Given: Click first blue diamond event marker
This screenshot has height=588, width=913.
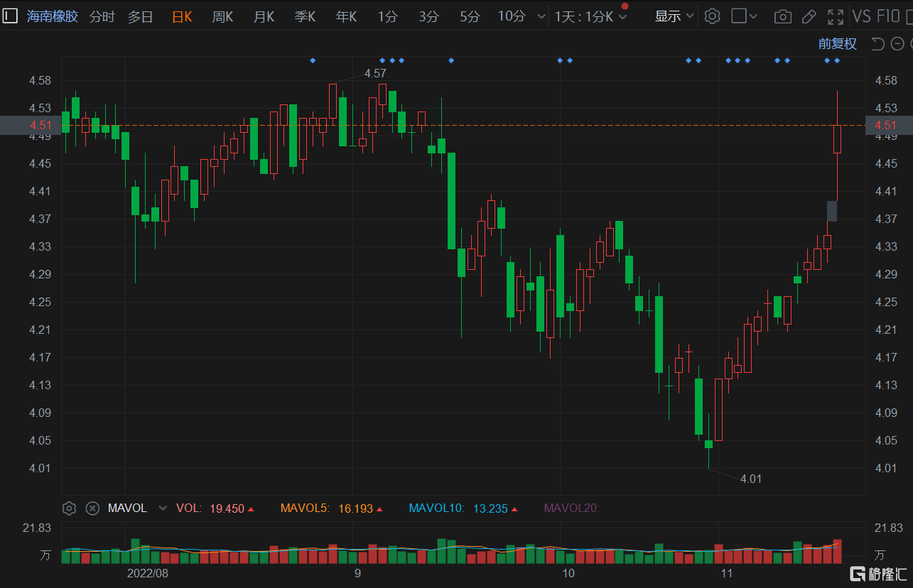Looking at the screenshot, I should [x=313, y=60].
